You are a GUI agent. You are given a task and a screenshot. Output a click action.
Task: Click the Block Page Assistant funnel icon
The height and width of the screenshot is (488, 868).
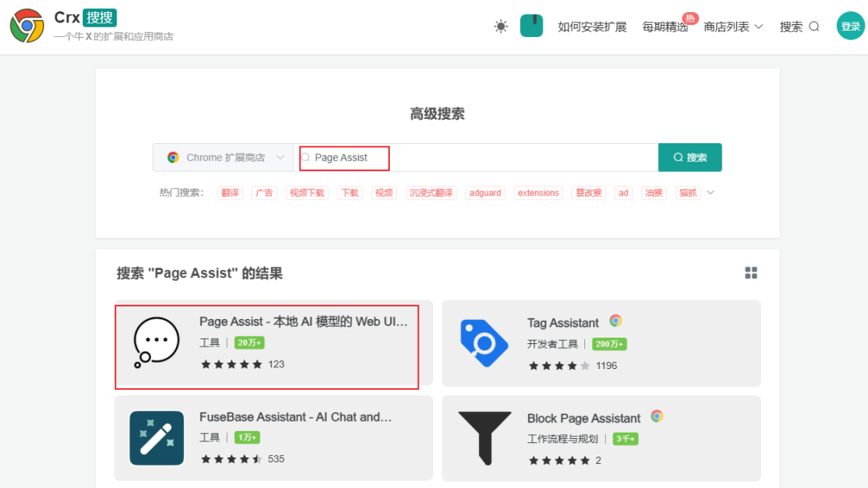[x=484, y=438]
